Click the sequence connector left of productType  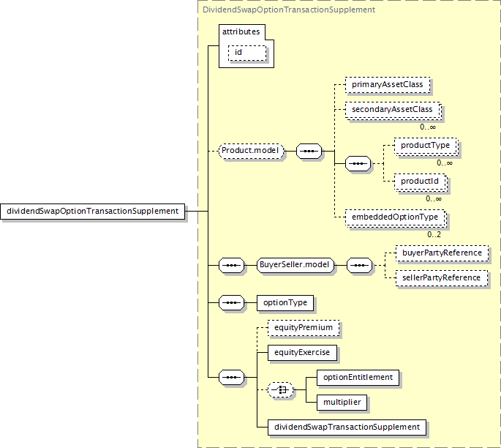358,163
